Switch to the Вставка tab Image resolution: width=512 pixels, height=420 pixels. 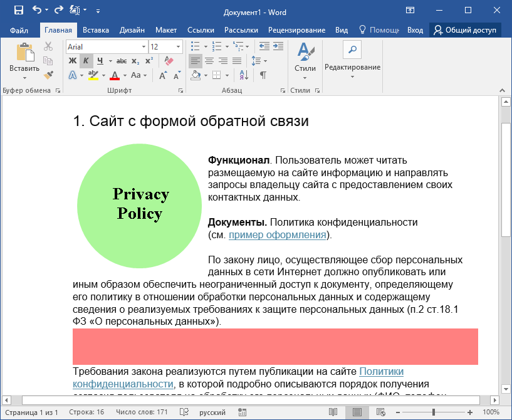click(x=96, y=30)
